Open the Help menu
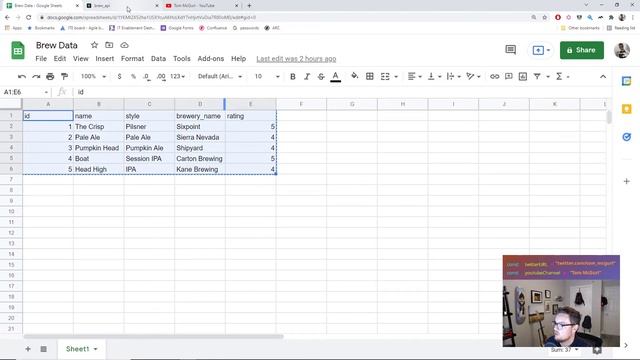Viewport: 640px width, 360px height. (x=238, y=59)
